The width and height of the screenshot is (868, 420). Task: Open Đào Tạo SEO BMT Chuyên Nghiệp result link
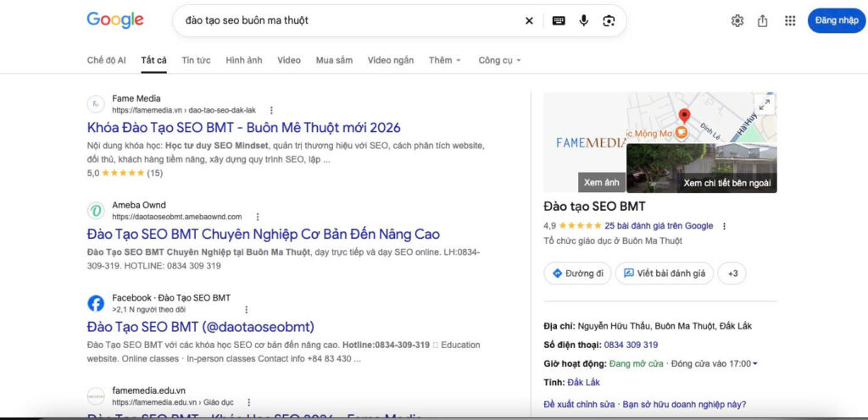(264, 234)
